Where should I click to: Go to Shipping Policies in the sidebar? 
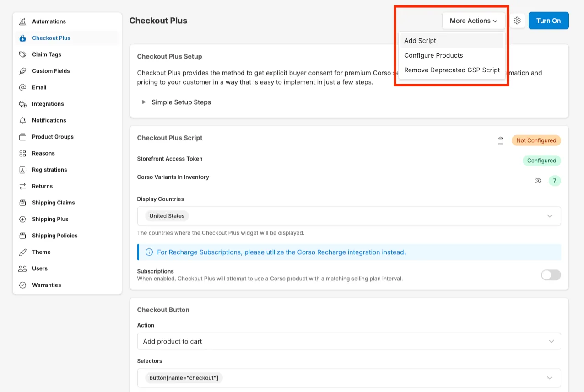click(x=54, y=236)
